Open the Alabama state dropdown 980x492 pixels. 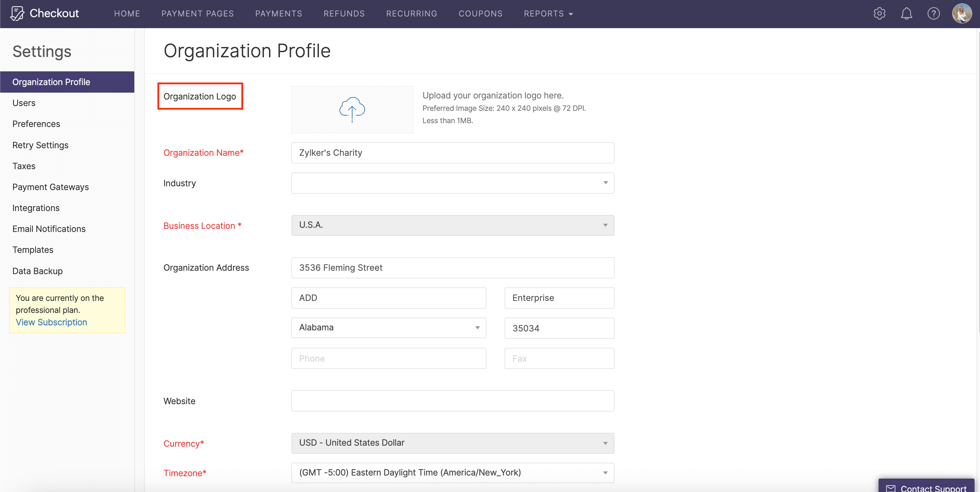[389, 328]
